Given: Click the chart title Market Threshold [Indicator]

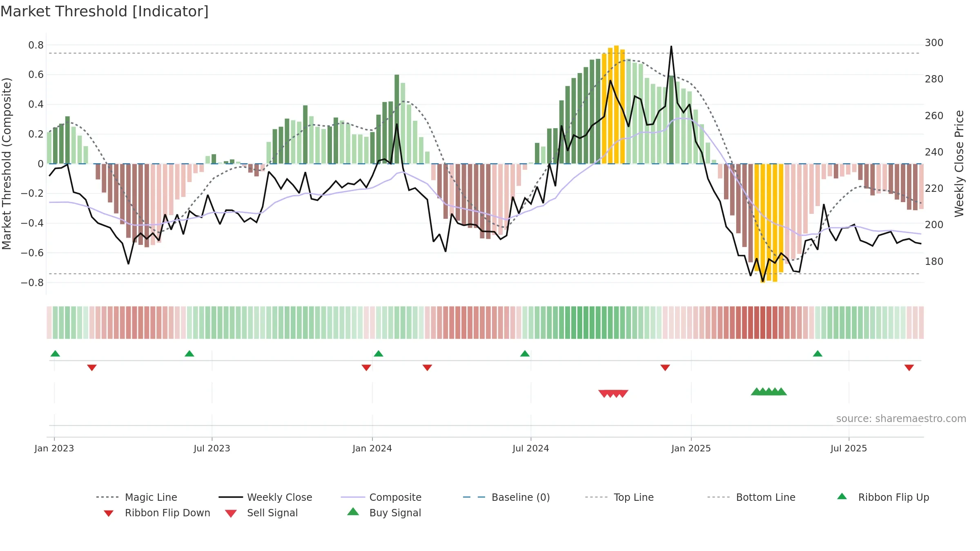Looking at the screenshot, I should pyautogui.click(x=105, y=11).
